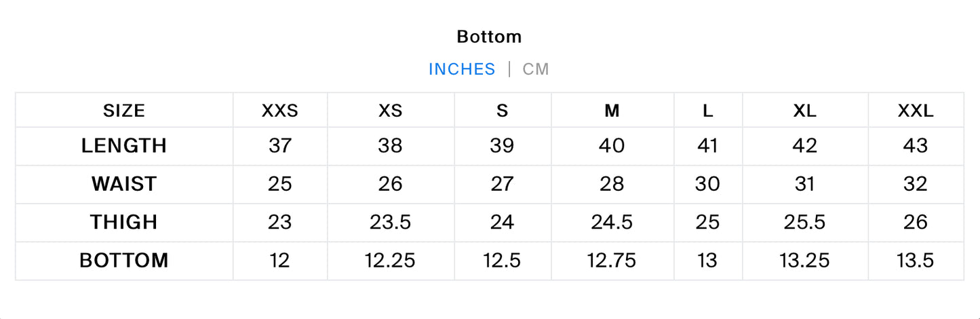This screenshot has width=980, height=319.
Task: Click the LENGTH row label
Action: [124, 146]
